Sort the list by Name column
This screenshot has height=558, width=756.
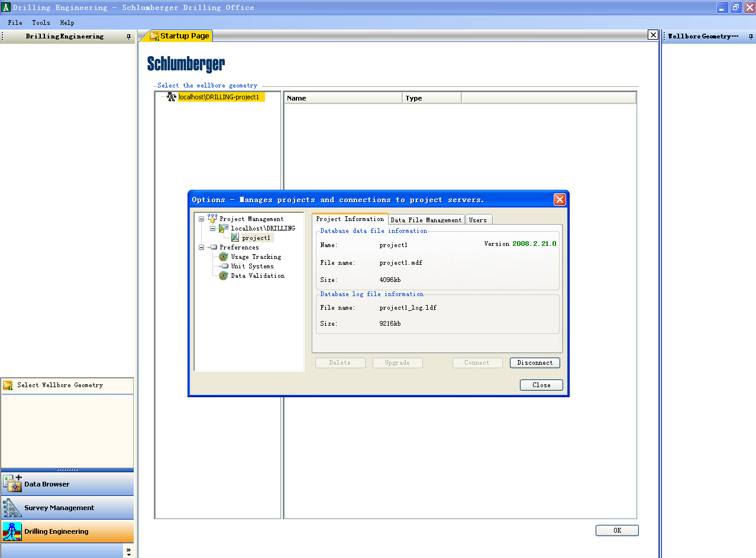coord(343,98)
